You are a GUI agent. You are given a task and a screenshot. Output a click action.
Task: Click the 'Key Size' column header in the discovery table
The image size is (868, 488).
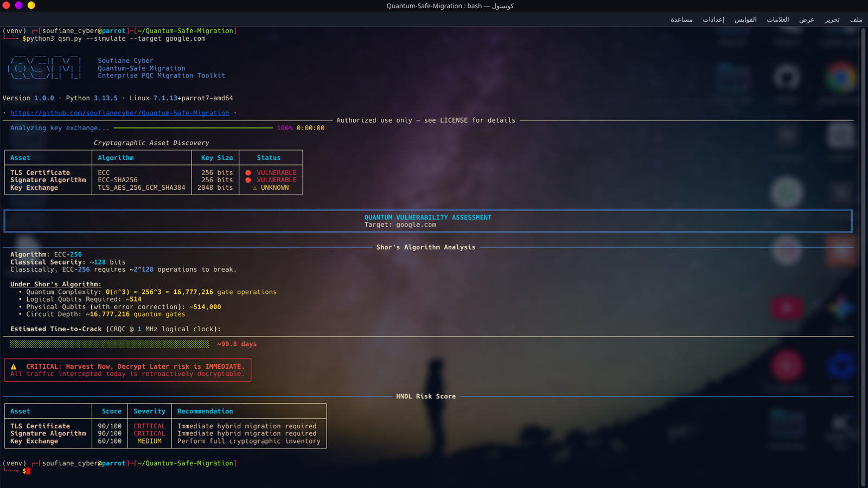pos(217,158)
